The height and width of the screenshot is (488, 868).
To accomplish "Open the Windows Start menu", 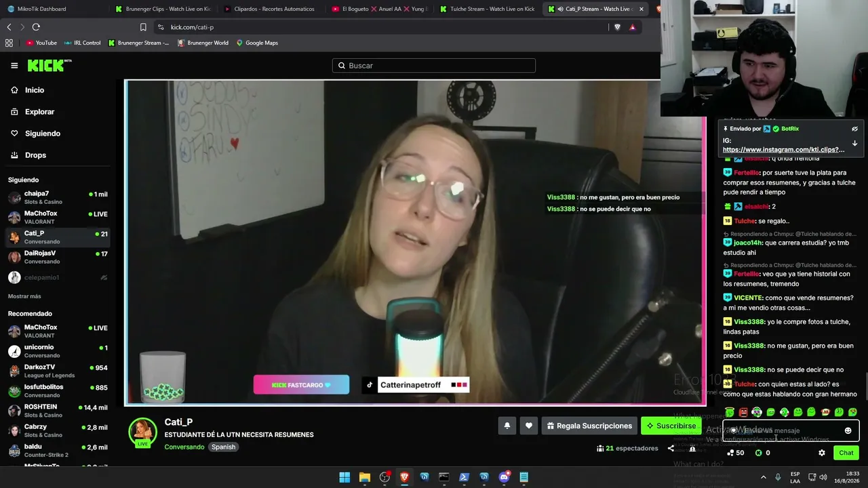I will 344,477.
